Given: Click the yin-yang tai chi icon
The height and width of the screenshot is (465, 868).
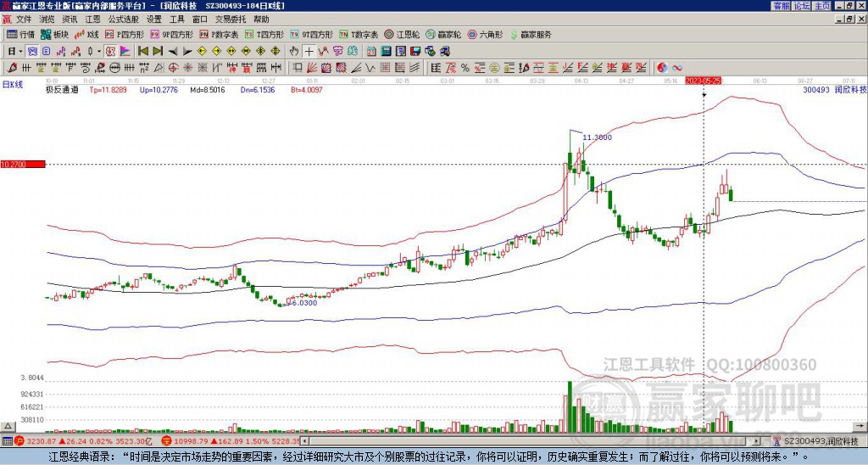Looking at the screenshot, I should (663, 68).
